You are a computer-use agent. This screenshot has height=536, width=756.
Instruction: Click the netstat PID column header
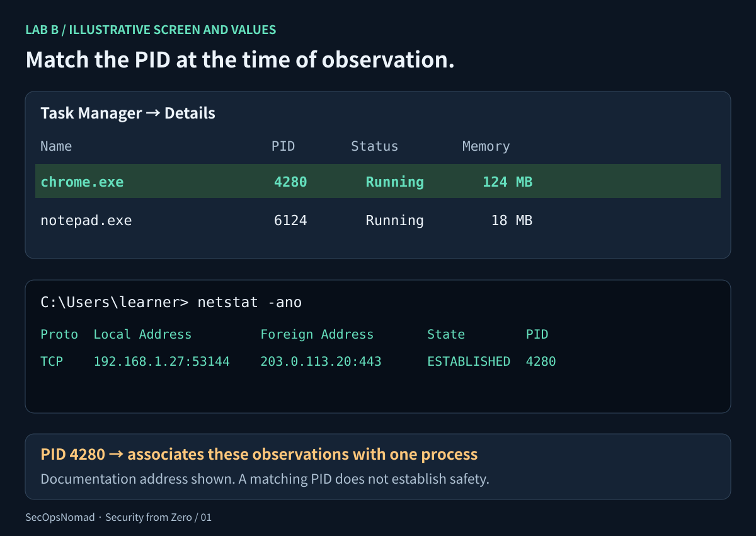(537, 334)
